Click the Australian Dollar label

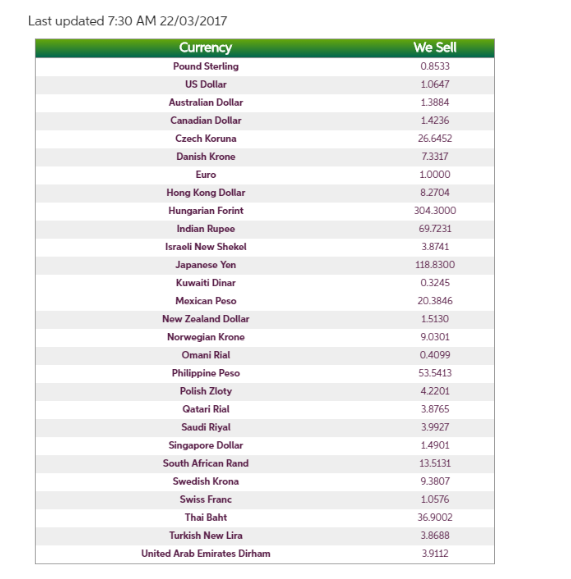point(206,102)
